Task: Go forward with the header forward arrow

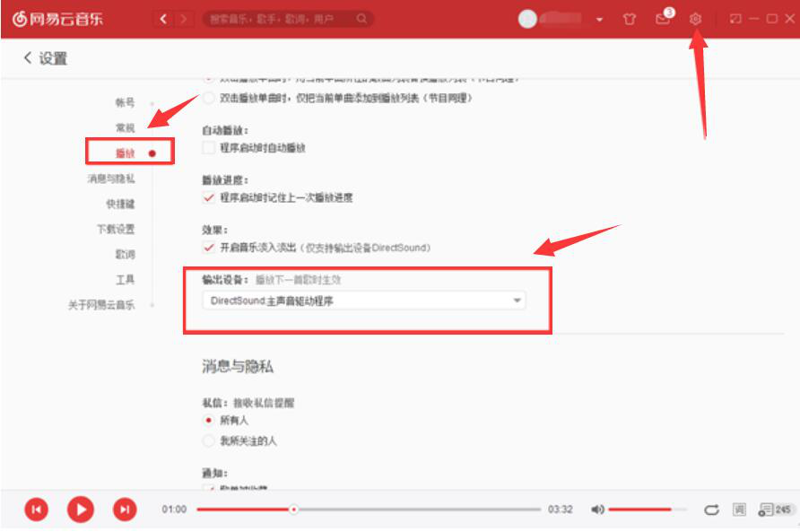Action: pyautogui.click(x=183, y=20)
